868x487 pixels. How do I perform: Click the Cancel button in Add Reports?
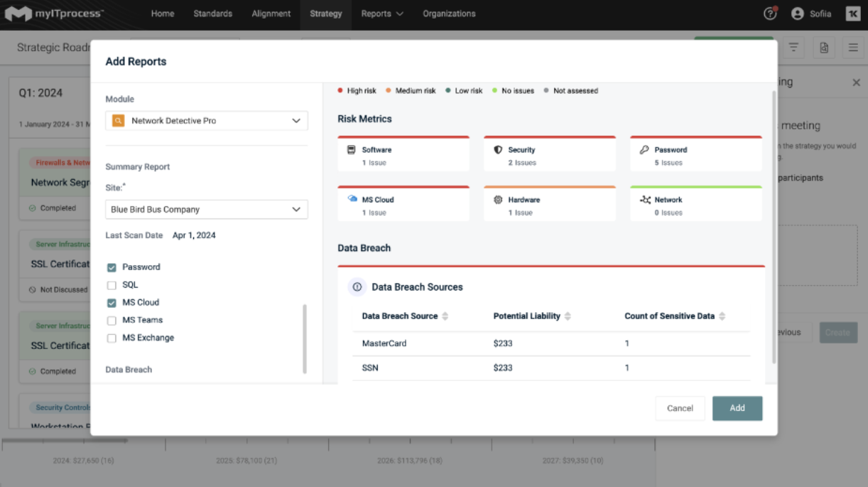[x=680, y=408]
